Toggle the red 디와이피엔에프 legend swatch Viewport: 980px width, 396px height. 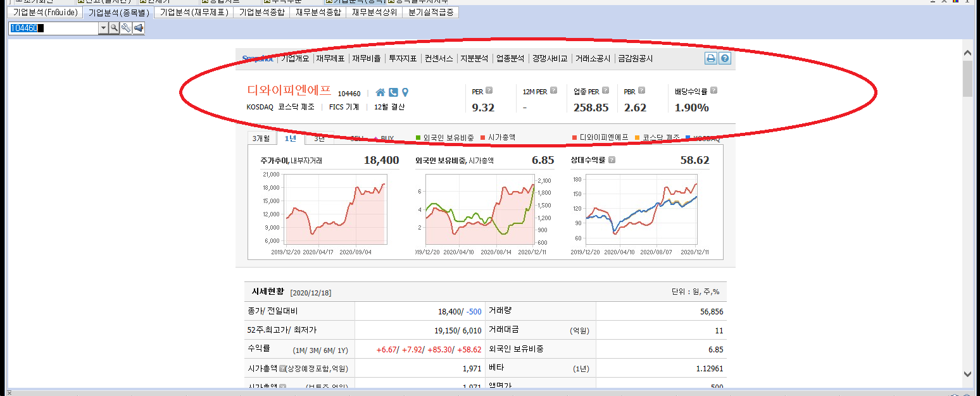tap(575, 138)
